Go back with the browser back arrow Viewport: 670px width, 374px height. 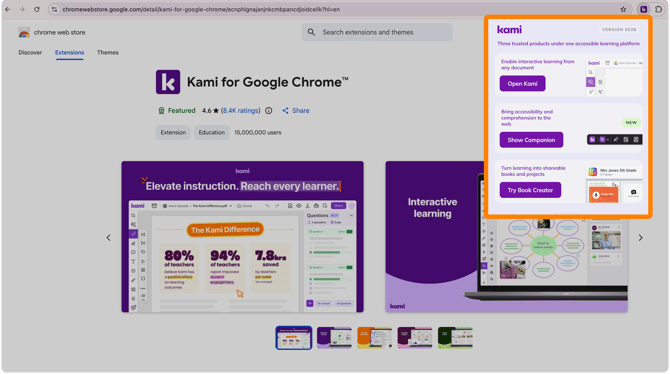tap(8, 9)
